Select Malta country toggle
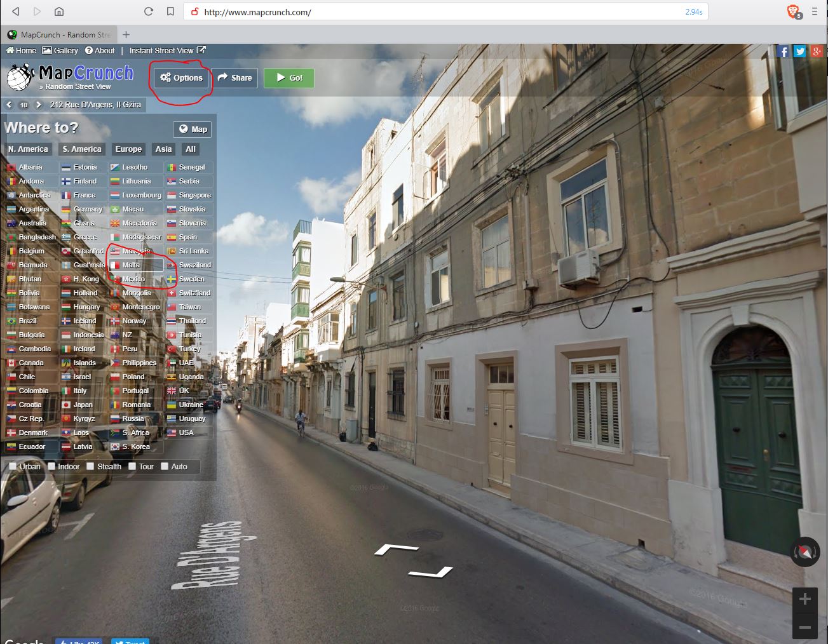 (x=135, y=265)
